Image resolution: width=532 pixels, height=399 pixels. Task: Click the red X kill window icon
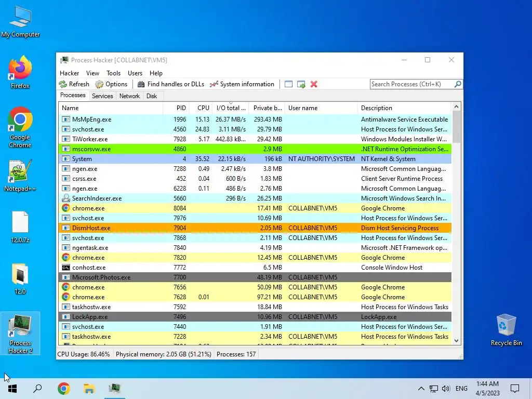click(x=314, y=84)
